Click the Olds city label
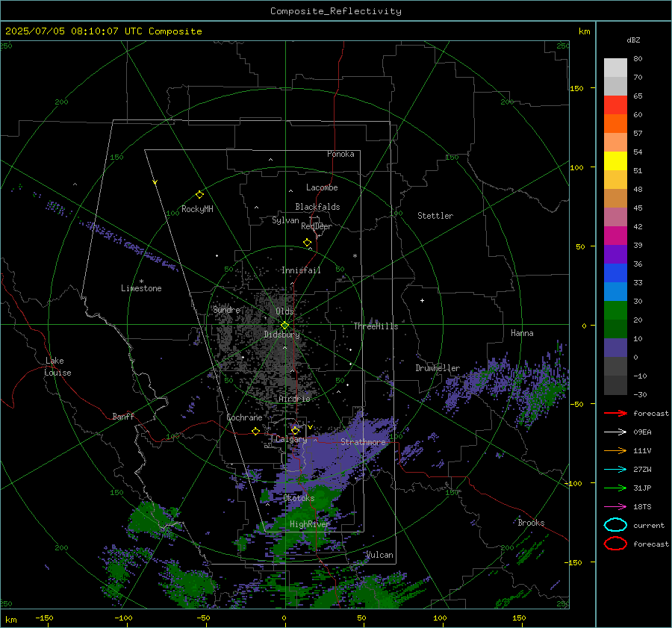The width and height of the screenshot is (672, 628). [x=284, y=311]
